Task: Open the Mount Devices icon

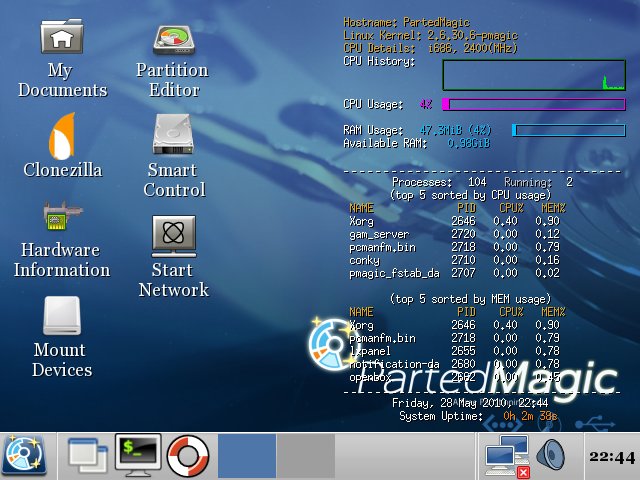Action: pos(62,316)
